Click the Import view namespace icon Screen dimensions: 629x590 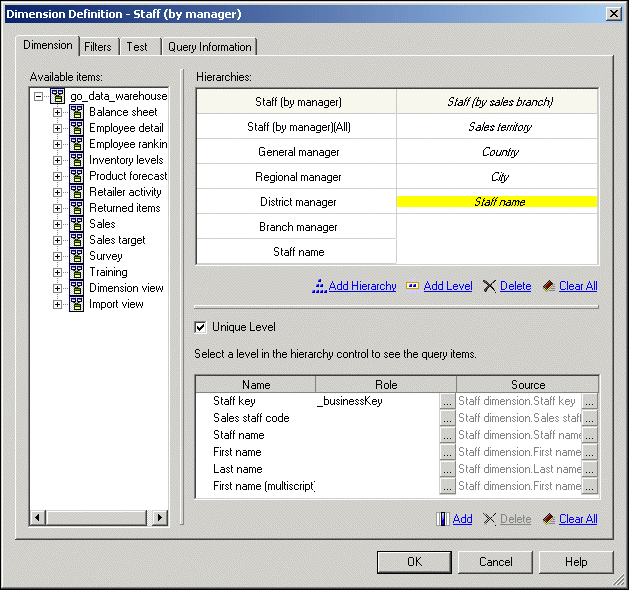[x=76, y=304]
